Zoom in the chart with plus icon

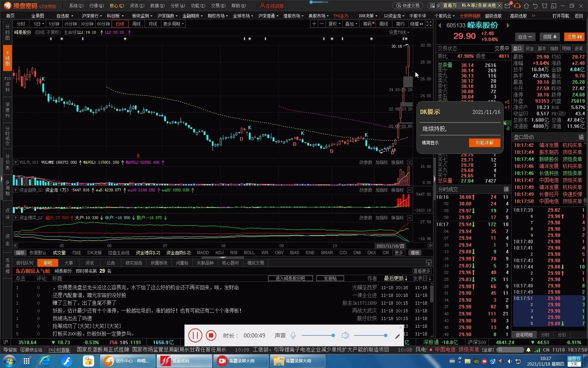click(314, 24)
